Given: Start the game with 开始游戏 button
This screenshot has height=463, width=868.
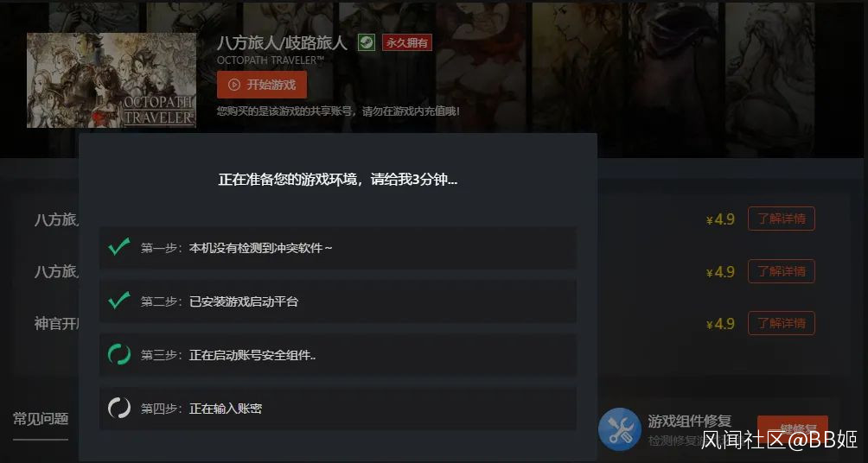Looking at the screenshot, I should pos(262,85).
